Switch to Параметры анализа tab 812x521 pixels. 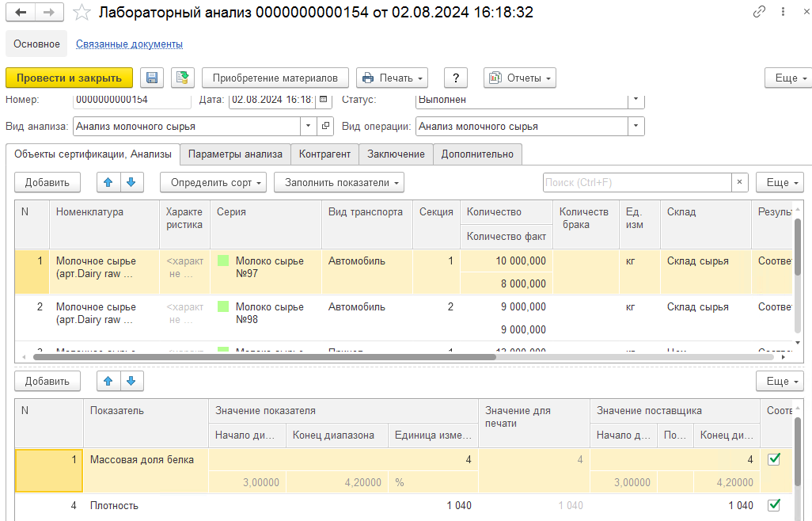(x=235, y=154)
